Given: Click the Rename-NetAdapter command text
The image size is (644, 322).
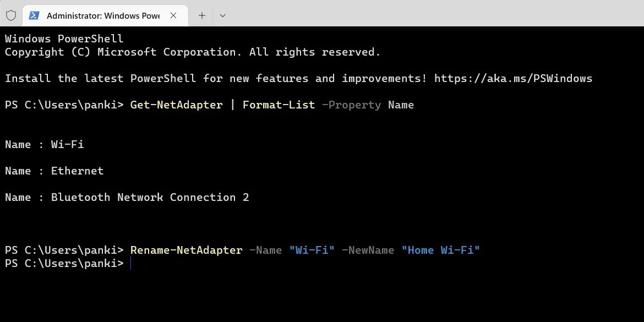Looking at the screenshot, I should 186,250.
